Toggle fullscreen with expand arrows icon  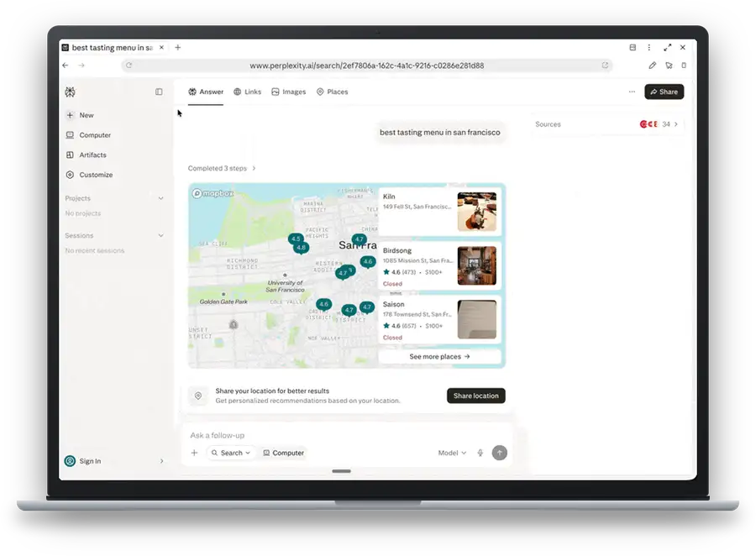pos(667,47)
